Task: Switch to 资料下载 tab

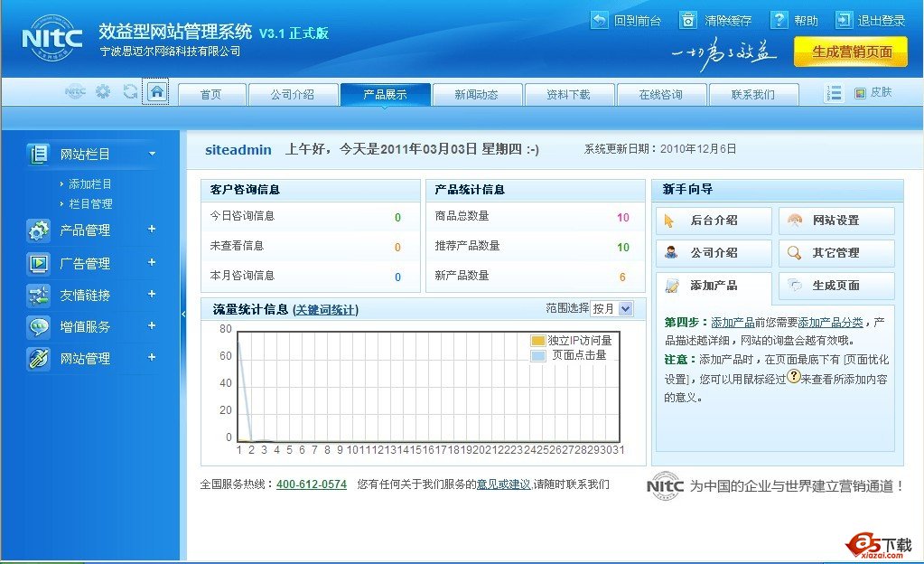Action: pyautogui.click(x=569, y=94)
